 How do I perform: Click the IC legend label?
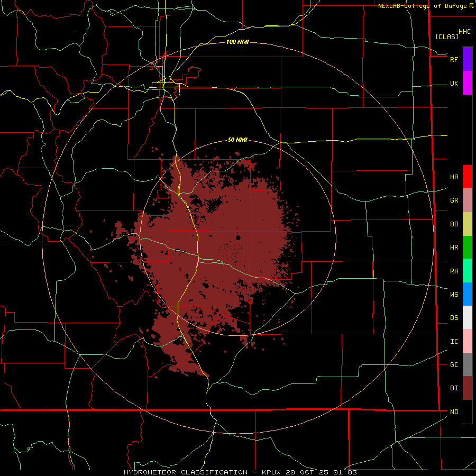454,342
